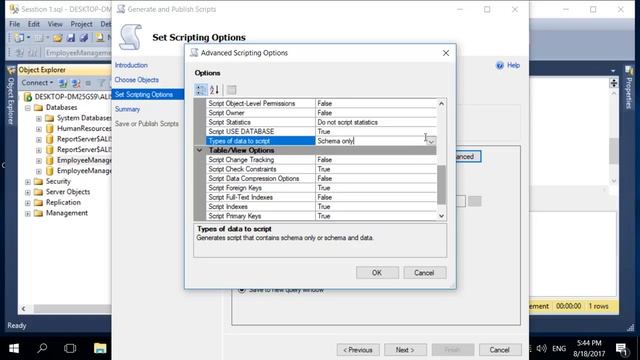Expand the Security folder node

28,182
